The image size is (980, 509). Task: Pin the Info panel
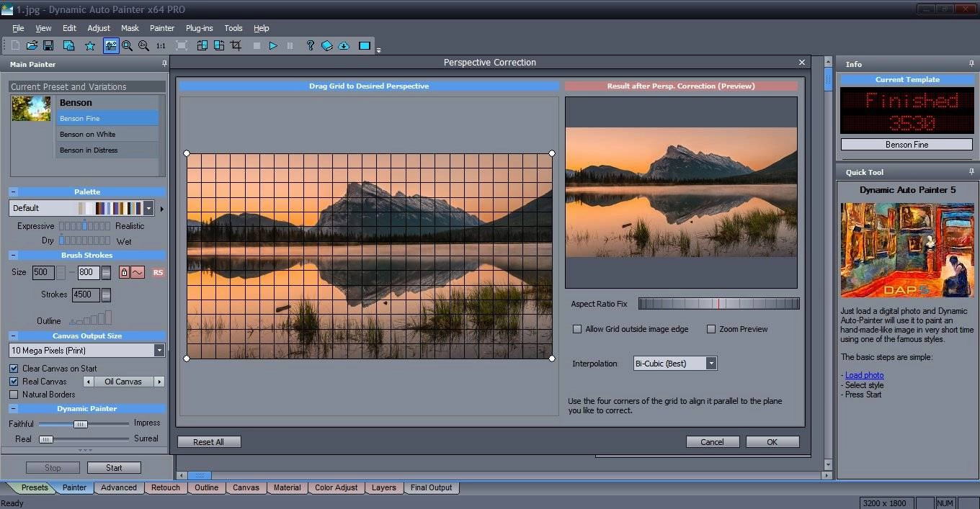pyautogui.click(x=971, y=64)
